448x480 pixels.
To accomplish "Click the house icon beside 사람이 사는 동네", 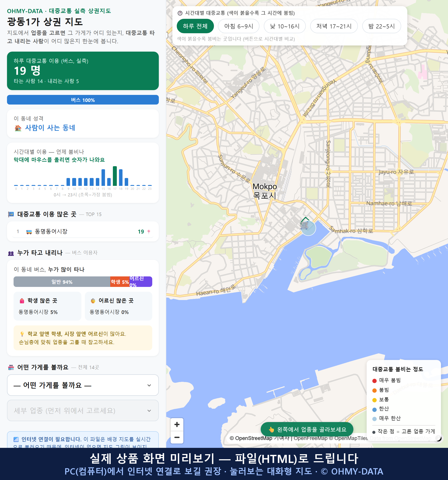I will pos(18,128).
